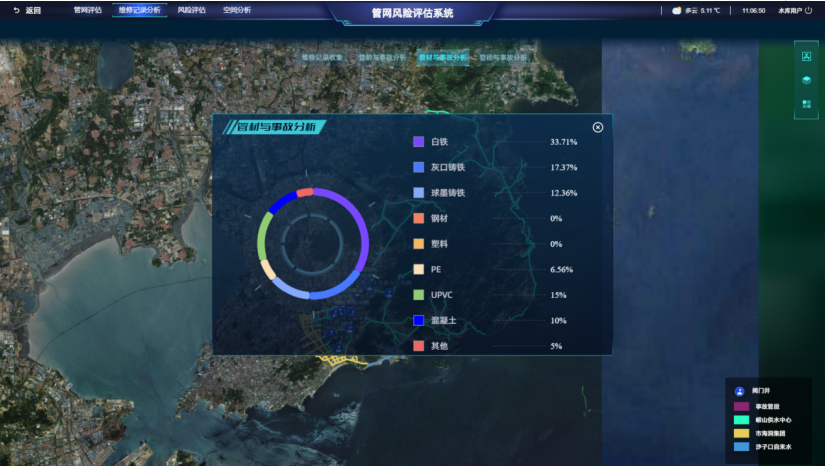Click the network topology map tool icon
Image resolution: width=825 pixels, height=466 pixels.
806,56
